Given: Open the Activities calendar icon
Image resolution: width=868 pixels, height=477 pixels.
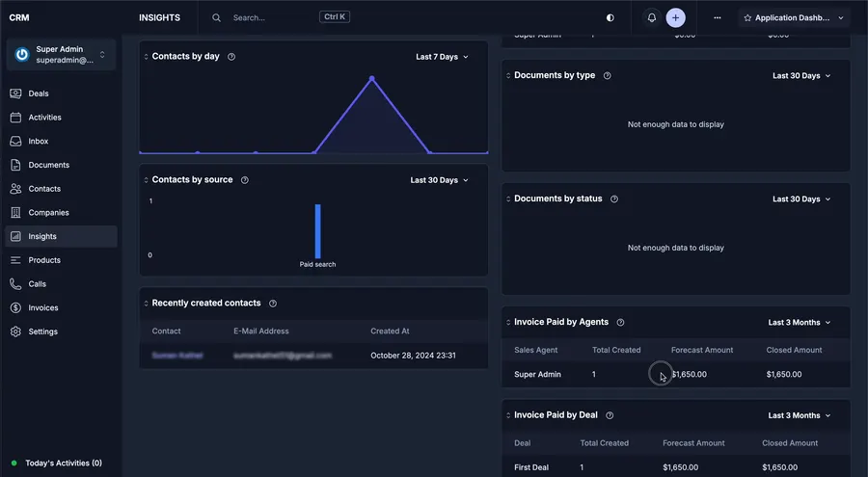Looking at the screenshot, I should (x=15, y=118).
